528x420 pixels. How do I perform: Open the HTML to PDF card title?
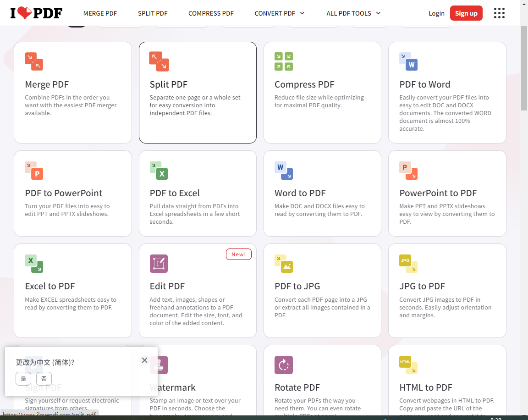point(426,387)
